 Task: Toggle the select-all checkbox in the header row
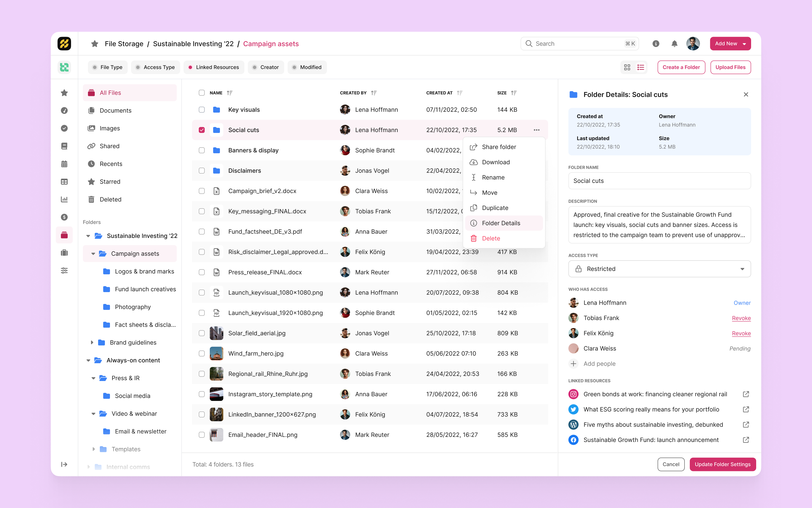[202, 93]
